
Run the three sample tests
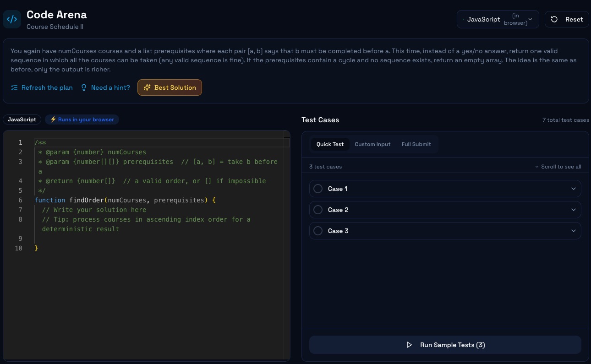pyautogui.click(x=445, y=345)
